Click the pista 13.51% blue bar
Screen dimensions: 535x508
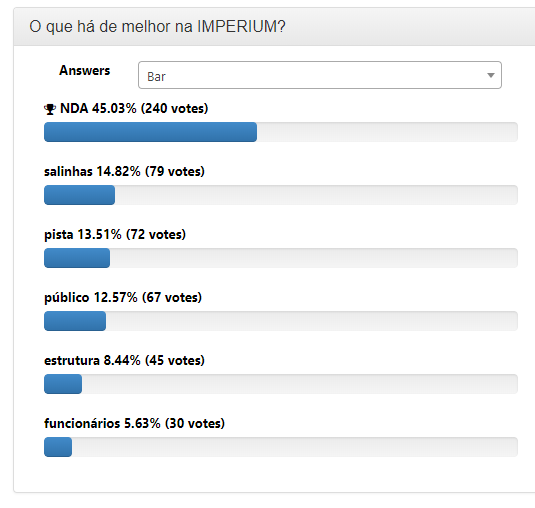[x=77, y=258]
